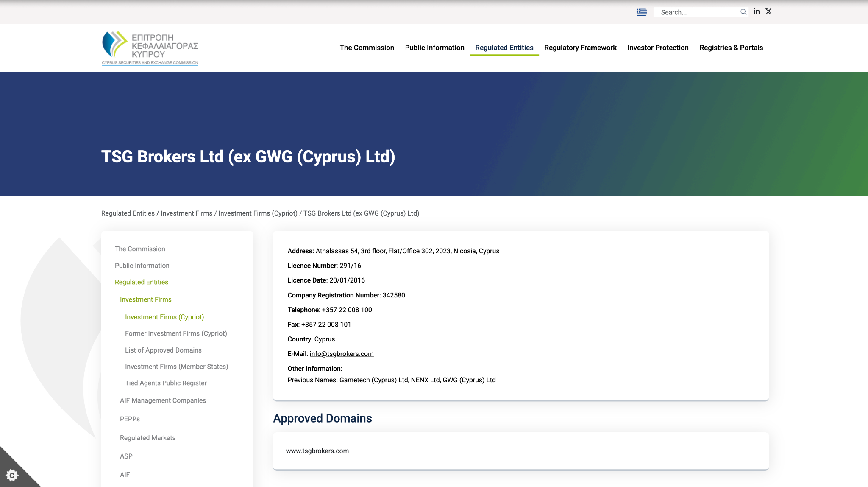Go to Regulated Entities breadcrumb

tap(128, 213)
